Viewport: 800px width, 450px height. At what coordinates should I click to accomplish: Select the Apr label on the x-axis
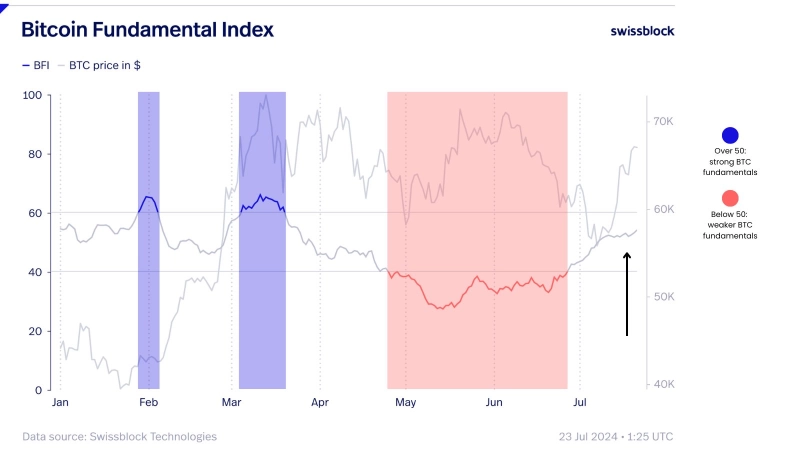[x=320, y=402]
